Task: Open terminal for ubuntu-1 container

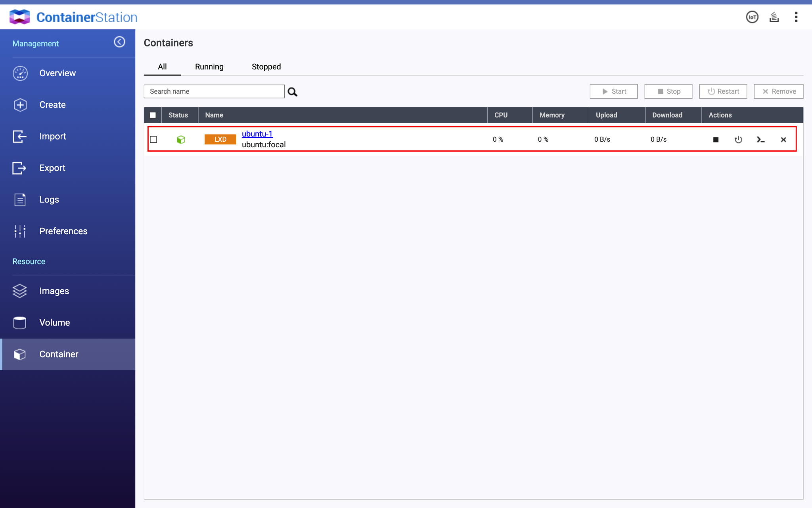Action: click(760, 140)
